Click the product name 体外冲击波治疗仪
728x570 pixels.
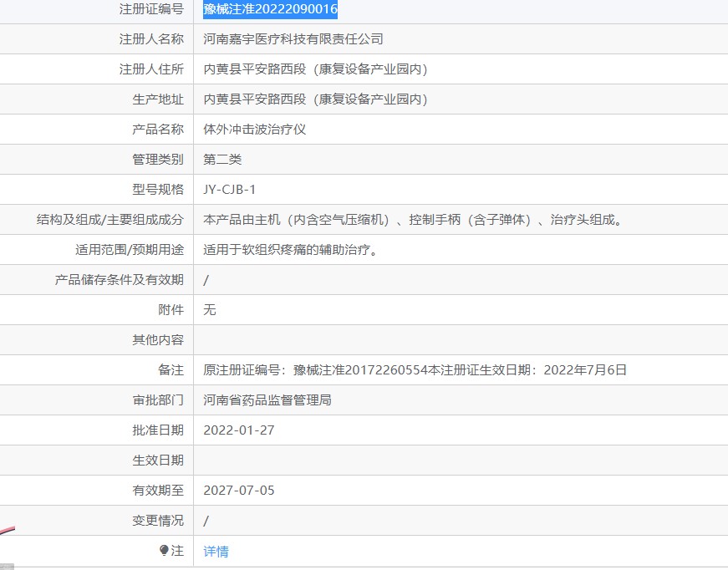[254, 130]
